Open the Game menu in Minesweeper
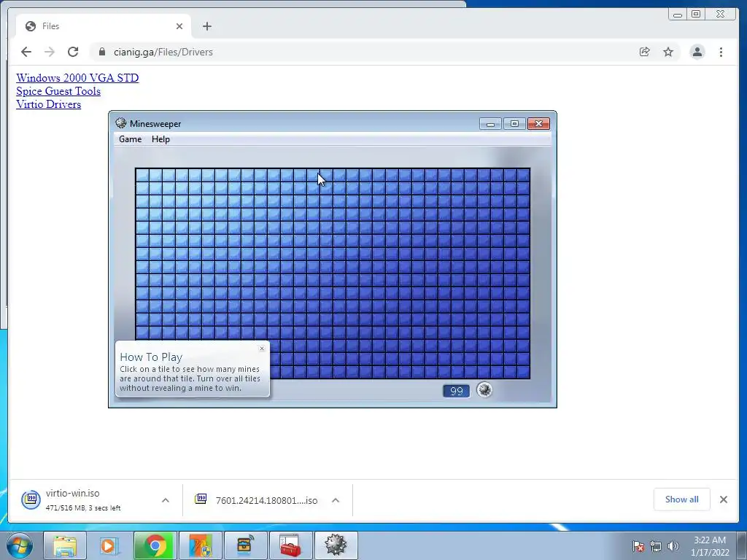Image resolution: width=747 pixels, height=560 pixels. [130, 139]
